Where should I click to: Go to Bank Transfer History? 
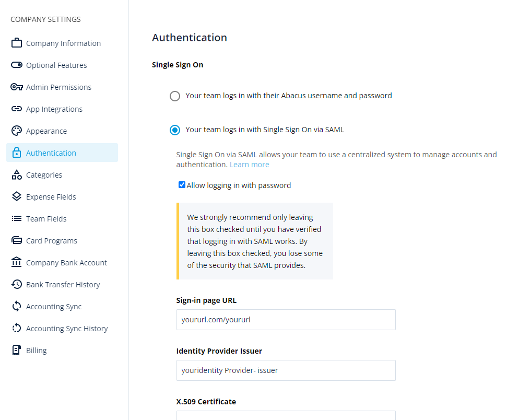[62, 284]
